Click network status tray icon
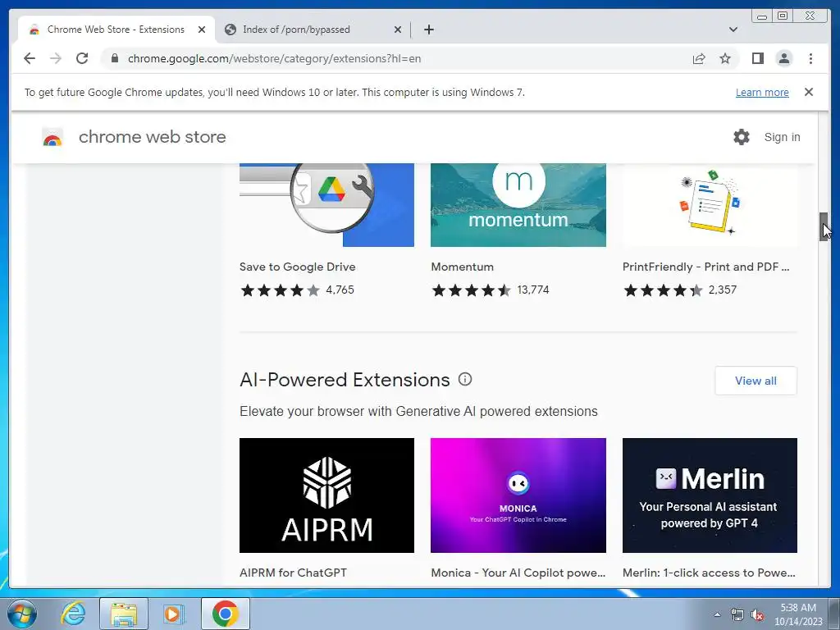Image resolution: width=840 pixels, height=630 pixels. coord(737,614)
